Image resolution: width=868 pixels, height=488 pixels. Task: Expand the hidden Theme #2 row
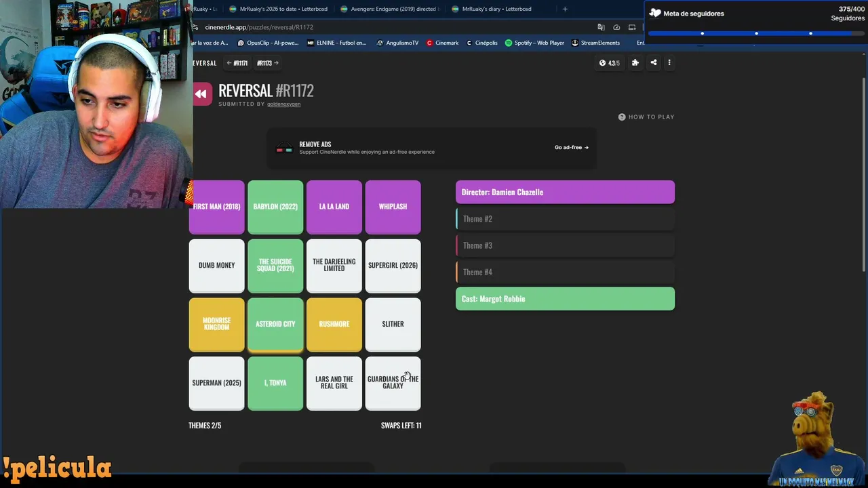click(565, 219)
